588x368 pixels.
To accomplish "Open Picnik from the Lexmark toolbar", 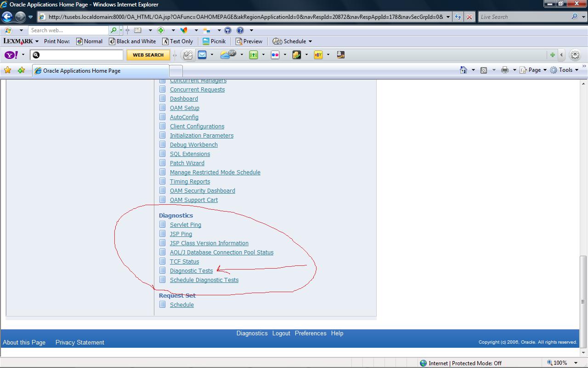I will pos(214,41).
